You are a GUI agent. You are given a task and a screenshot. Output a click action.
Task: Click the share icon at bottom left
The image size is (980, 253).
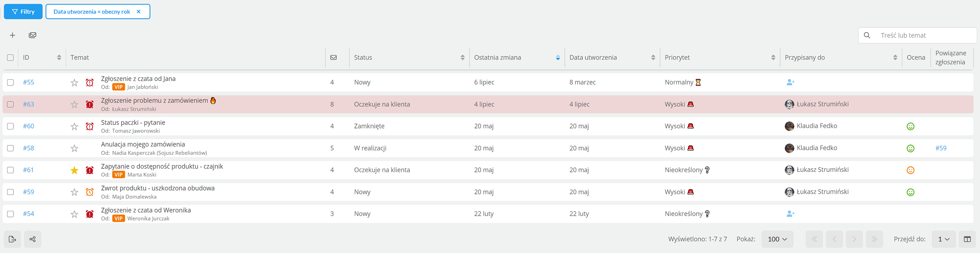33,239
